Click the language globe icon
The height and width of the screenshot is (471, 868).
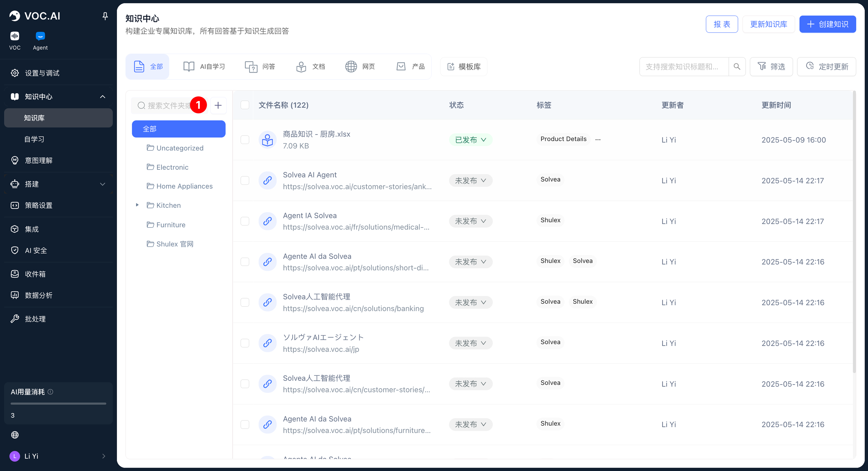coord(15,435)
